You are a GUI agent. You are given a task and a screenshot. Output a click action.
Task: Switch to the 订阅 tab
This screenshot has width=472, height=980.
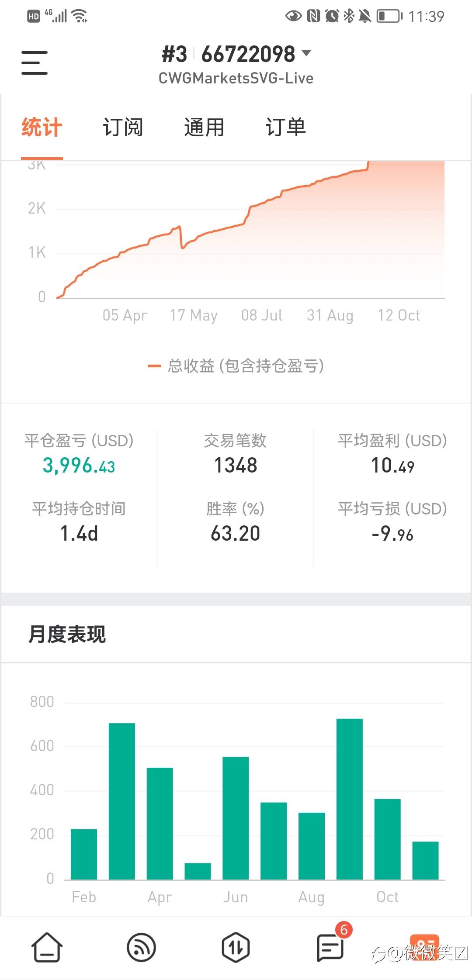tap(123, 128)
